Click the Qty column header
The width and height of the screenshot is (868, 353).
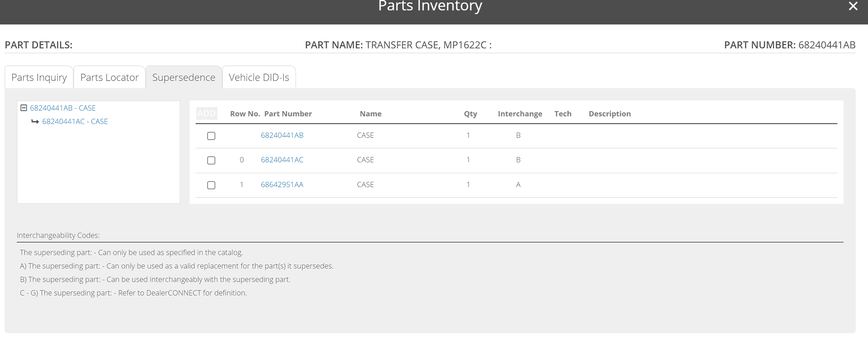click(x=470, y=114)
